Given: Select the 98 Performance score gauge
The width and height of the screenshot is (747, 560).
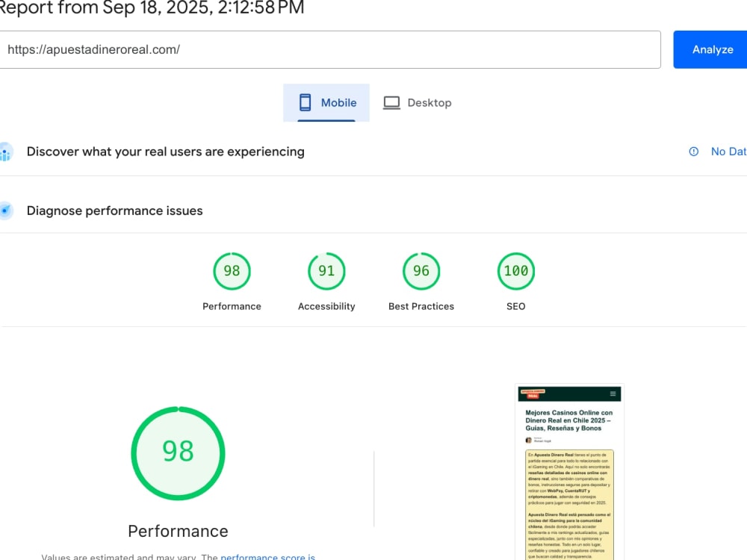Looking at the screenshot, I should [x=232, y=271].
